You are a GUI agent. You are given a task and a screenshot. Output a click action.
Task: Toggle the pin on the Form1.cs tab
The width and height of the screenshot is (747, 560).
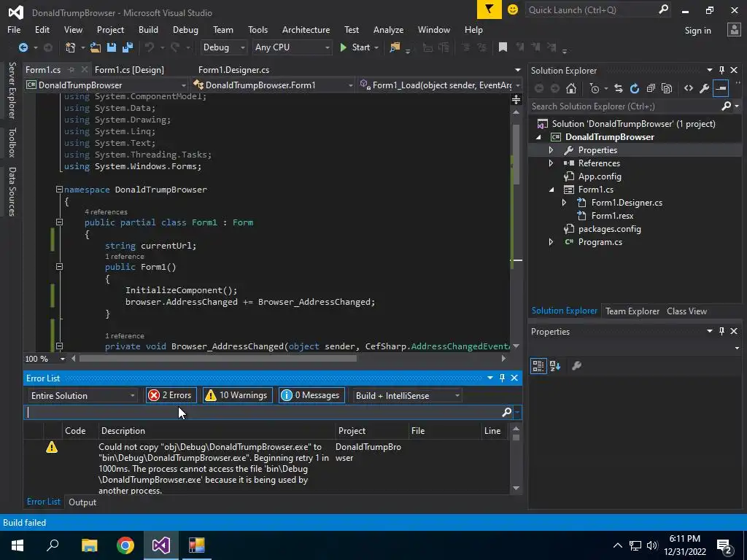point(71,70)
